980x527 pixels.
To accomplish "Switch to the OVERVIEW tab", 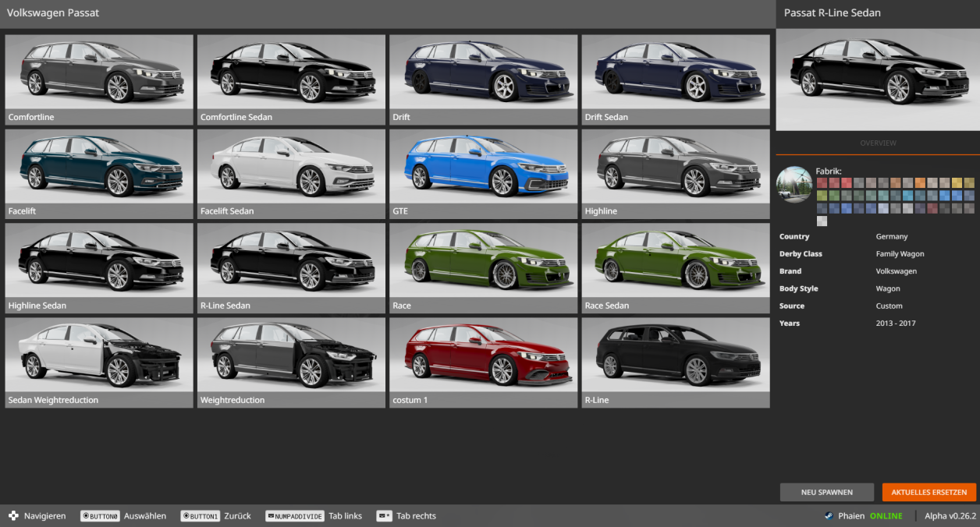I will (878, 143).
